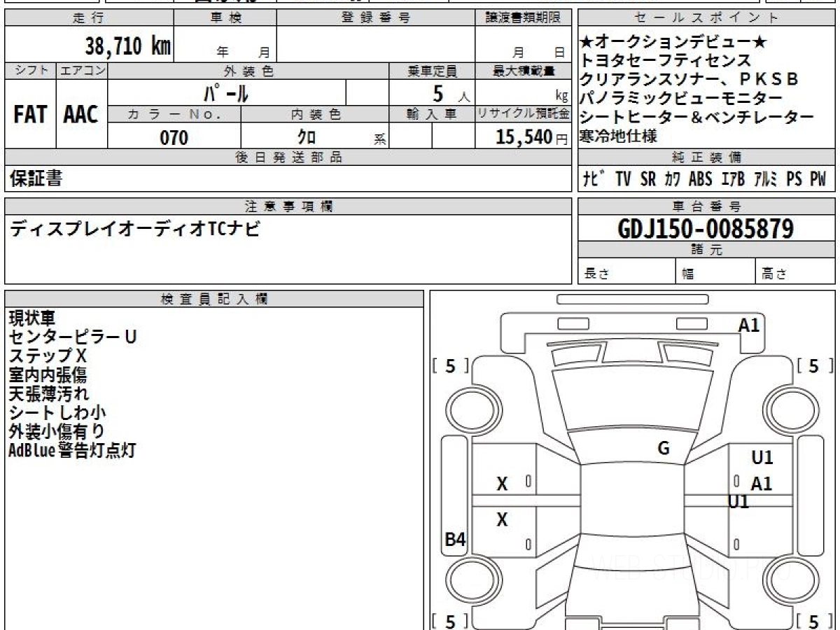Click the 寒冷地仕様 line
Screen dimensions: 840x630
[619, 136]
